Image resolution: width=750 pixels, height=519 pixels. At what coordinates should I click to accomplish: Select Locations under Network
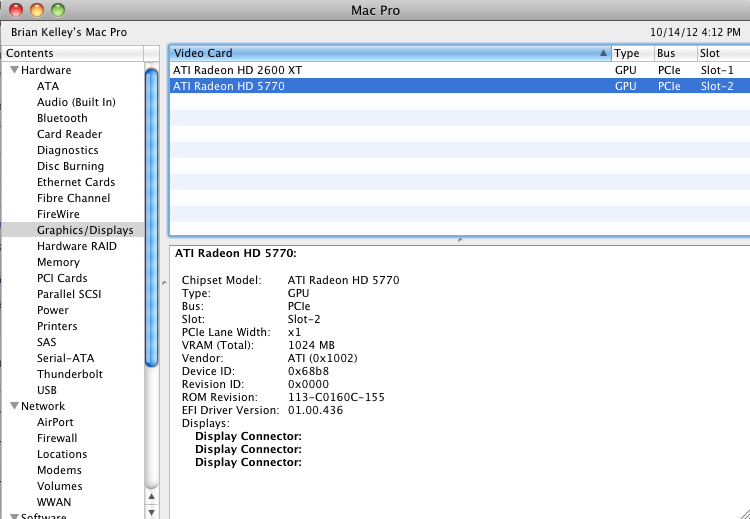pos(62,454)
